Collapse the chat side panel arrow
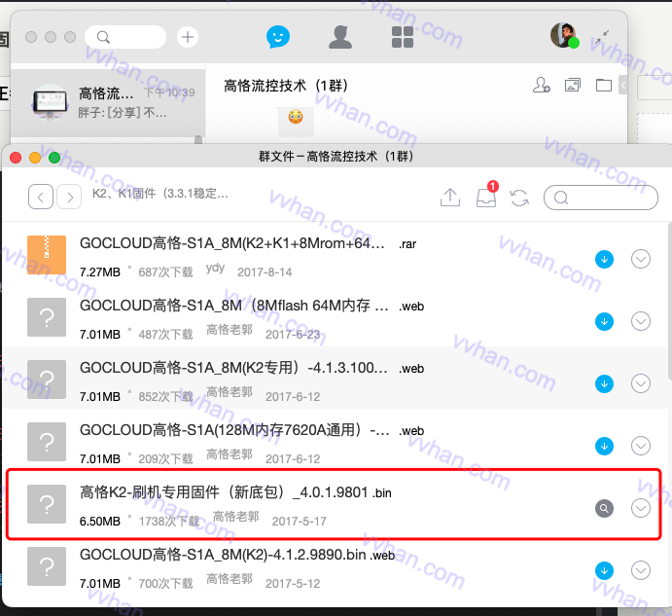The height and width of the screenshot is (616, 672). pyautogui.click(x=623, y=85)
